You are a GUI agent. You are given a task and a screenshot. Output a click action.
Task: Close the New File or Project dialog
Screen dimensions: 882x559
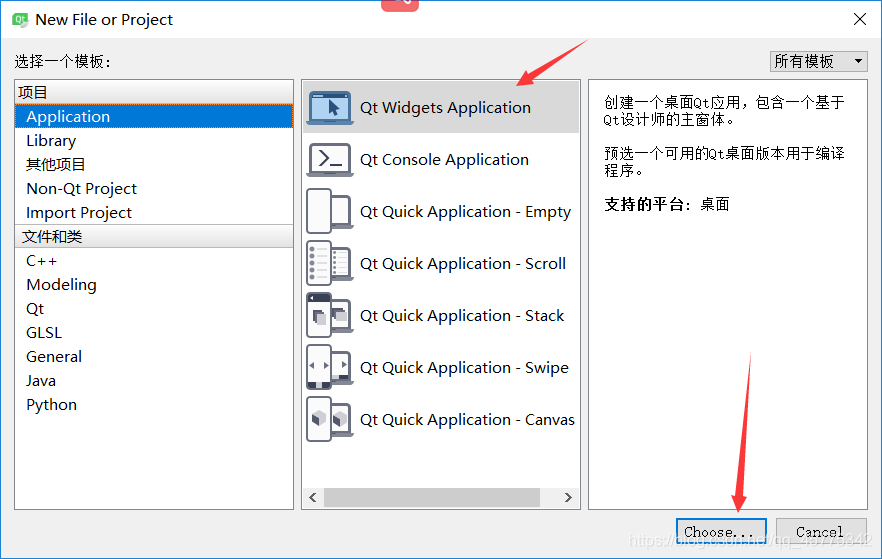click(x=860, y=19)
